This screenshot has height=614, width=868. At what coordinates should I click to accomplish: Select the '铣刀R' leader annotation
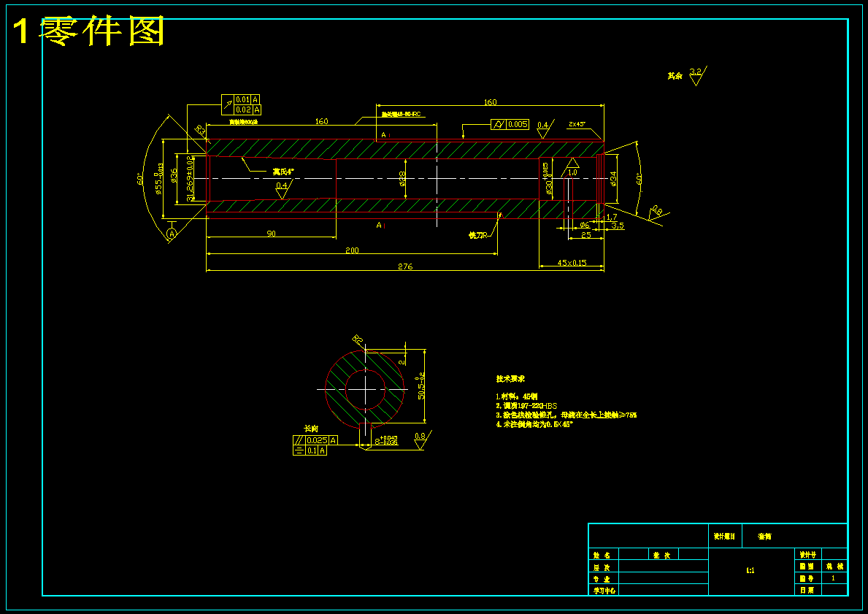(x=478, y=235)
